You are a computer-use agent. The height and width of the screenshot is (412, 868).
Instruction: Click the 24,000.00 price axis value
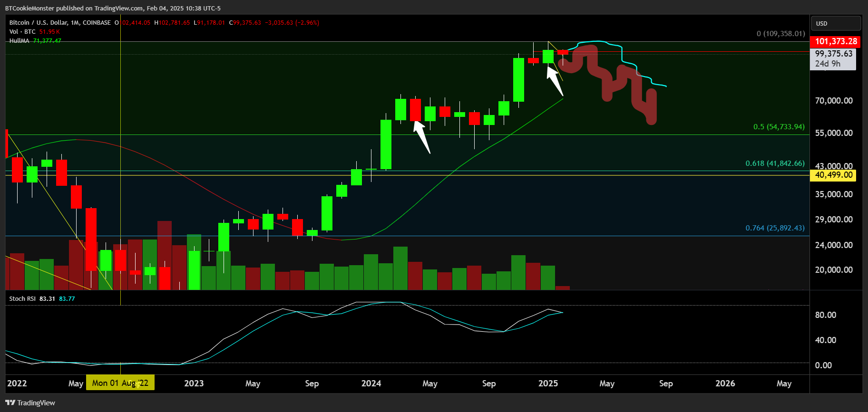(834, 245)
